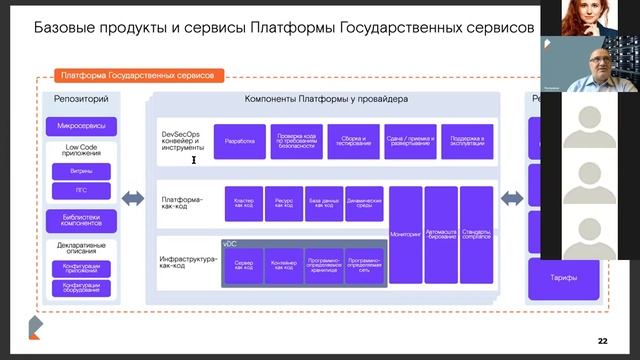
Task: Click the 'ПГС' box
Action: pos(81,191)
